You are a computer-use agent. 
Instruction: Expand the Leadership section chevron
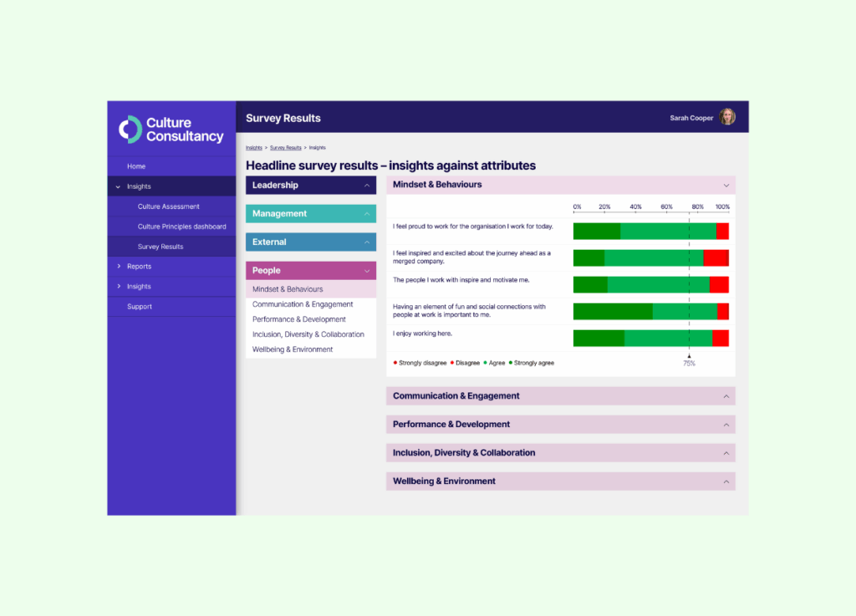point(366,186)
